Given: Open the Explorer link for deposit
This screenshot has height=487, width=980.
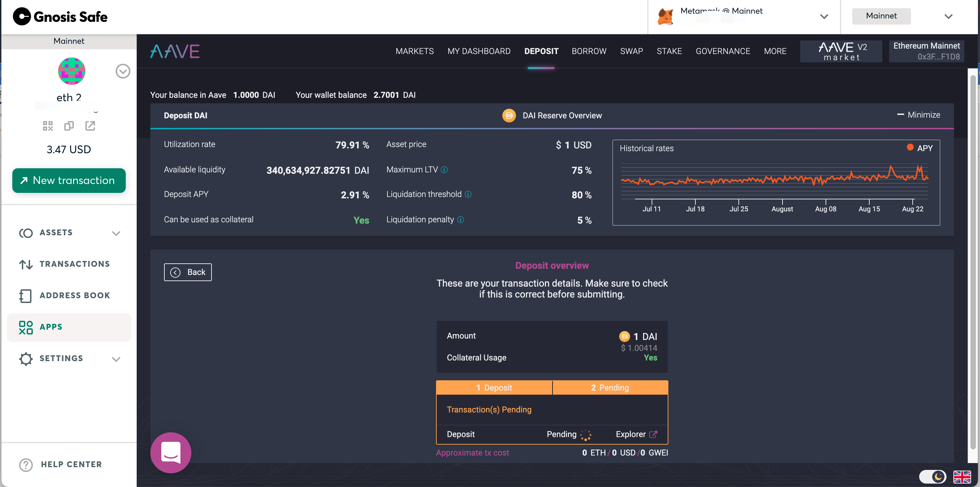Looking at the screenshot, I should (637, 434).
